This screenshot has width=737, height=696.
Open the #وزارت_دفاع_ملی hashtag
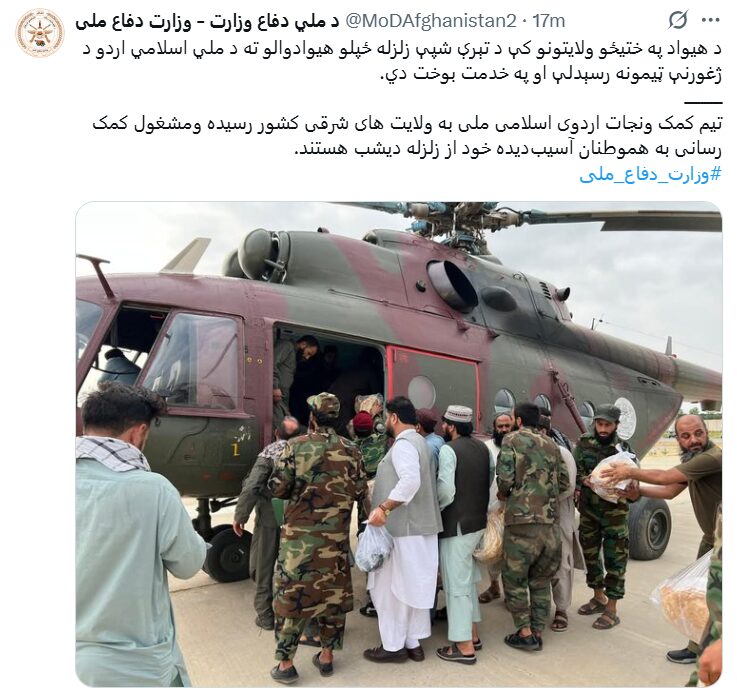coord(650,175)
